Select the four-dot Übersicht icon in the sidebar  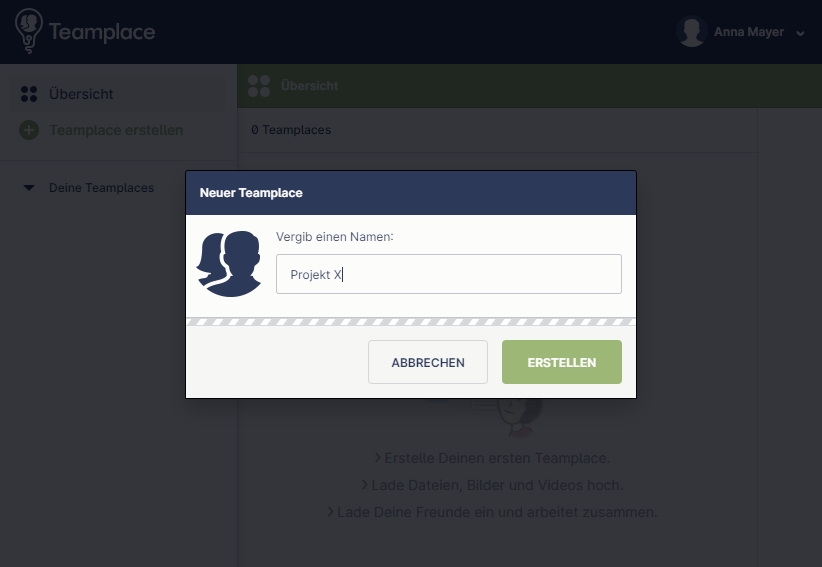29,94
